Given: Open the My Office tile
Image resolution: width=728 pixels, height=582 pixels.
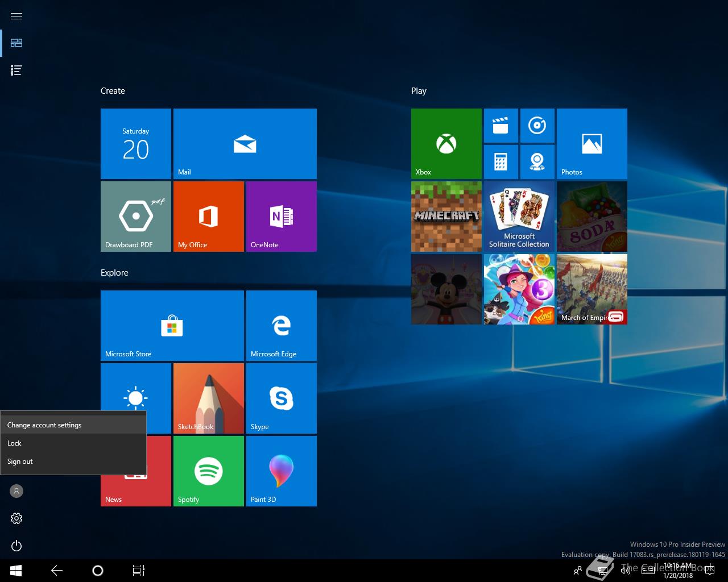Looking at the screenshot, I should pos(209,217).
